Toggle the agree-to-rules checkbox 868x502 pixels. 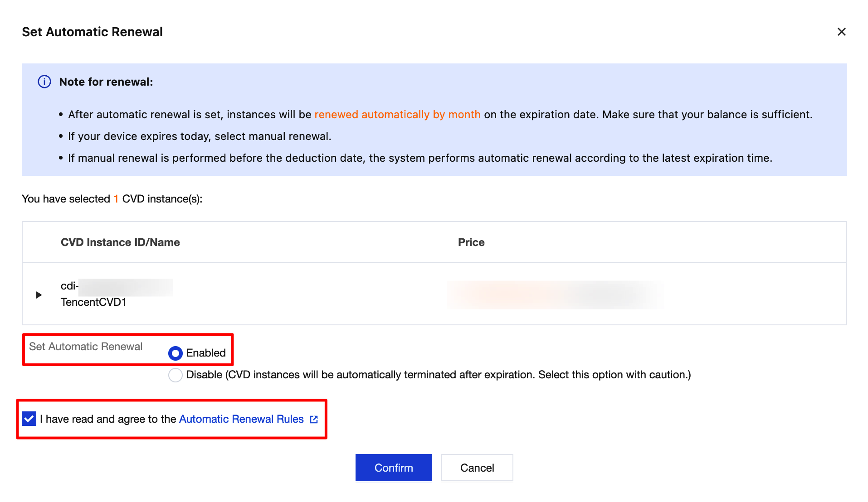[x=29, y=419]
